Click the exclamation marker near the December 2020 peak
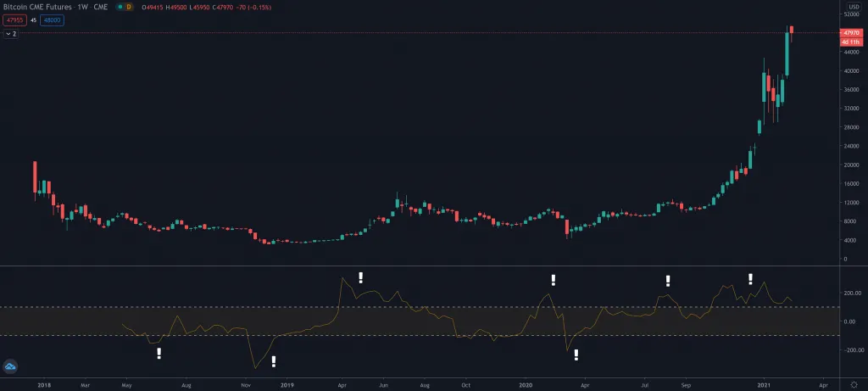Image resolution: width=868 pixels, height=391 pixels. point(750,278)
